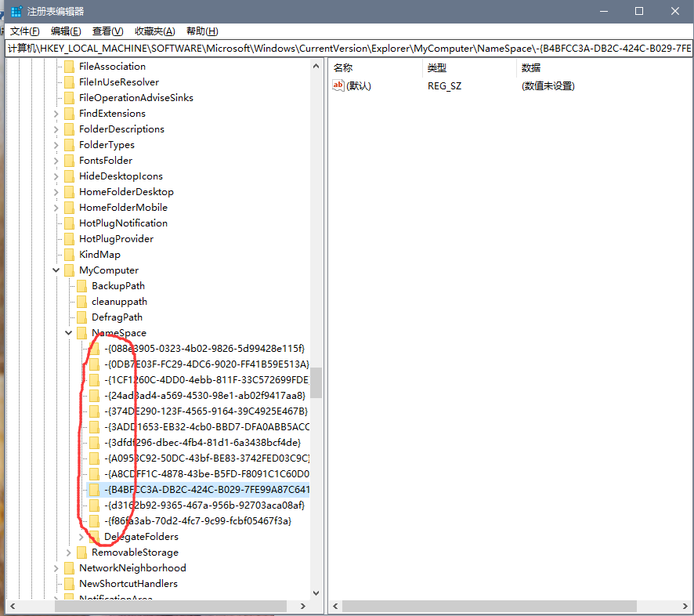
Task: Click the registry path address bar
Action: click(x=349, y=49)
